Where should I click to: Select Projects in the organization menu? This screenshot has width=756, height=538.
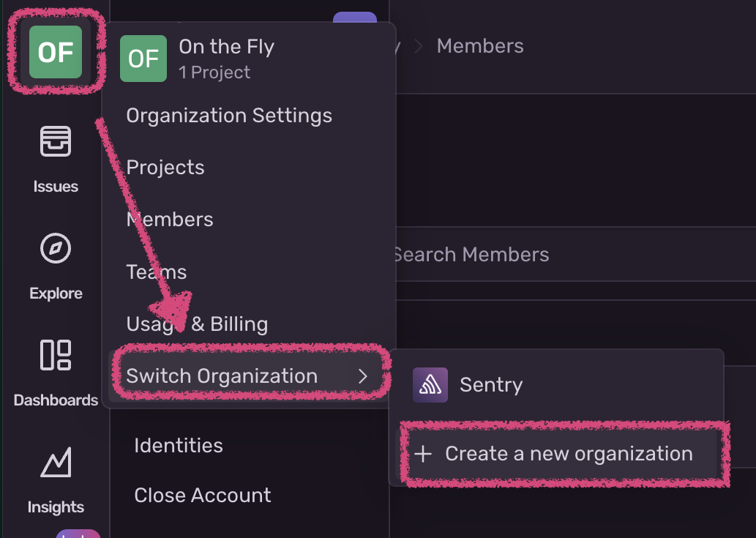point(165,168)
